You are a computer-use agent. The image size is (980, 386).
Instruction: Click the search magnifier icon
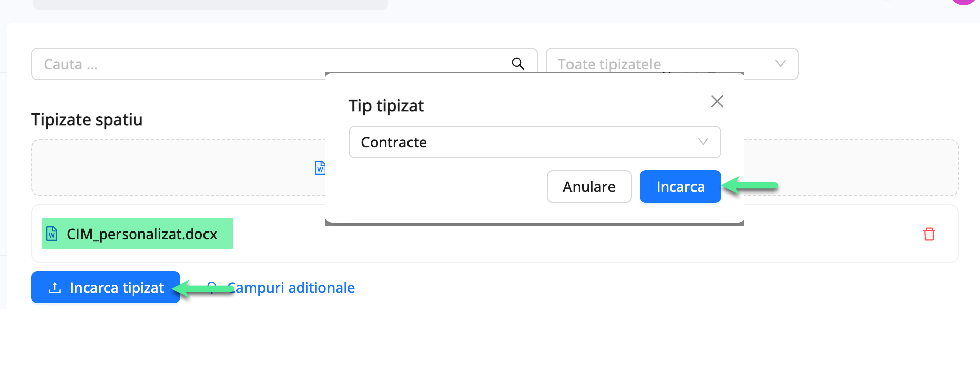[x=518, y=63]
